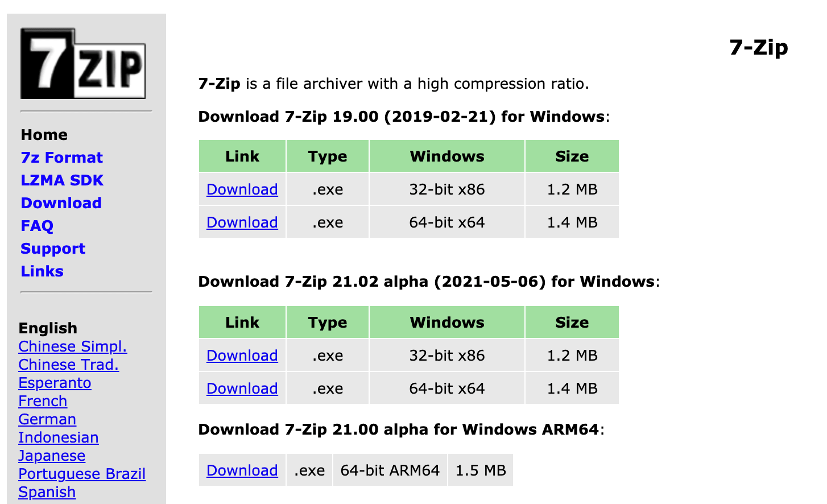The width and height of the screenshot is (827, 504).
Task: Switch language to Chinese Traditional
Action: point(68,365)
